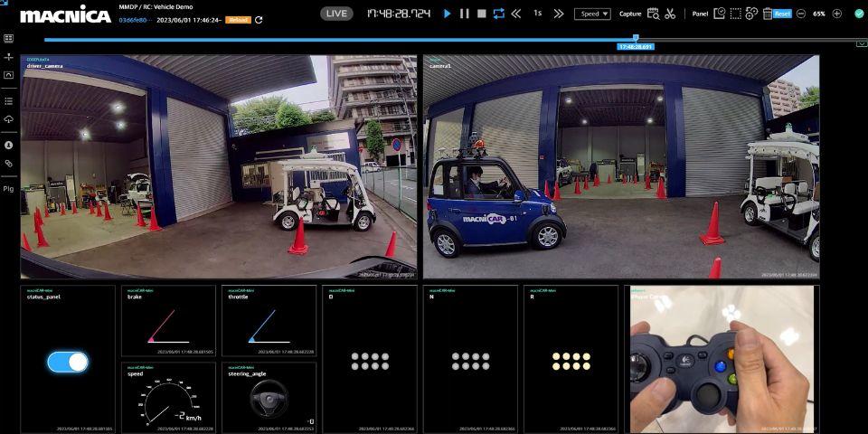Click the trash delete panel icon
The image size is (868, 434).
coord(767,14)
